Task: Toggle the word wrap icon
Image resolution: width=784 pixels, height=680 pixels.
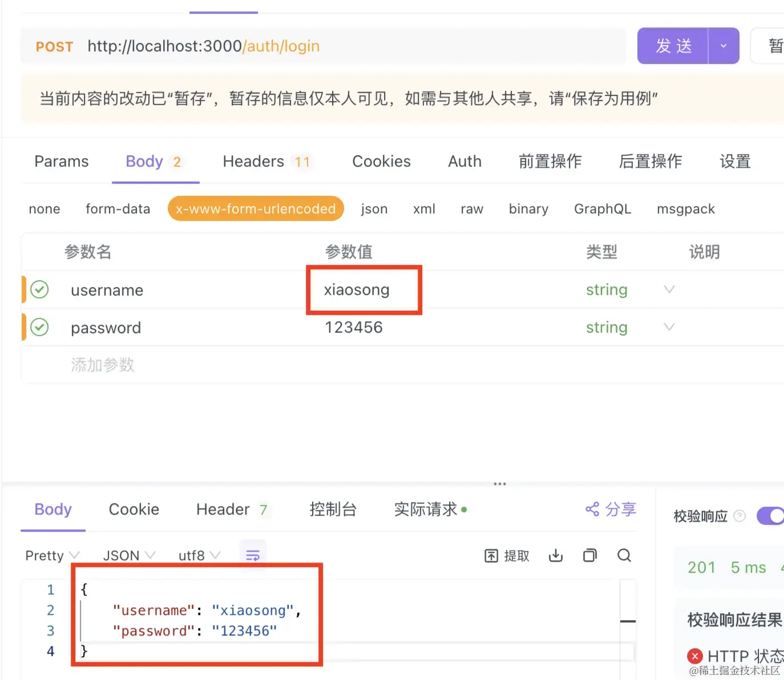Action: click(253, 555)
